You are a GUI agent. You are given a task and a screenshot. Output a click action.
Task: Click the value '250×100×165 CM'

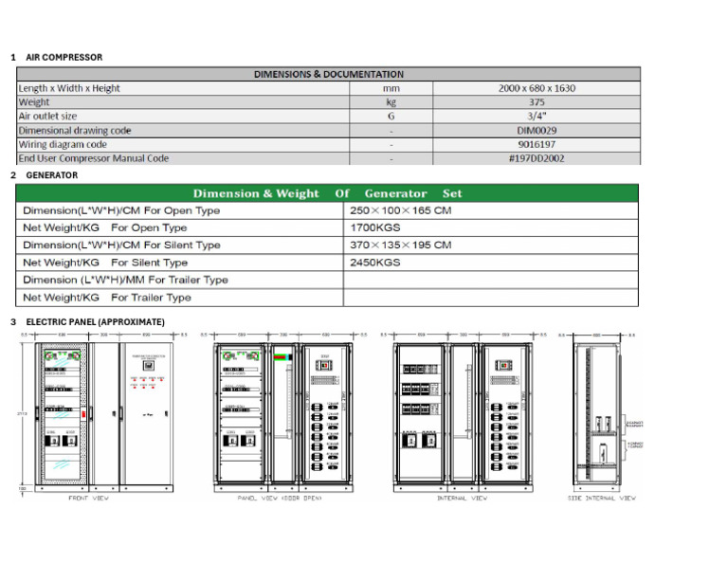point(401,210)
